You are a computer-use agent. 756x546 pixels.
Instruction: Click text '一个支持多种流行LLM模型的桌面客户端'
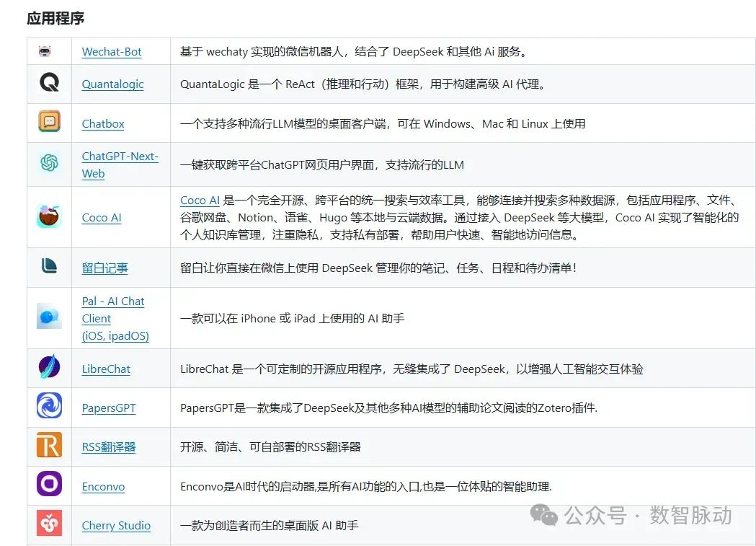(x=283, y=123)
